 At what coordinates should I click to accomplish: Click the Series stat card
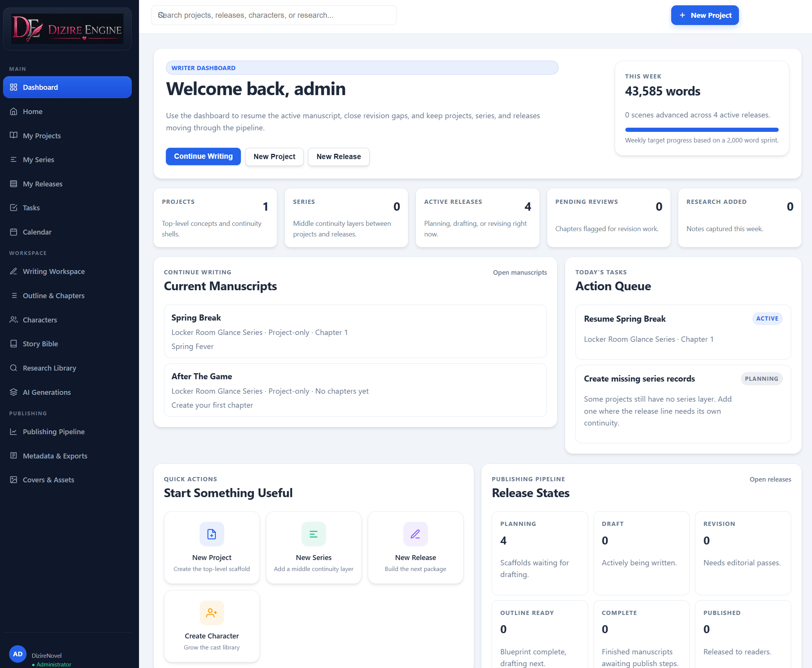346,217
